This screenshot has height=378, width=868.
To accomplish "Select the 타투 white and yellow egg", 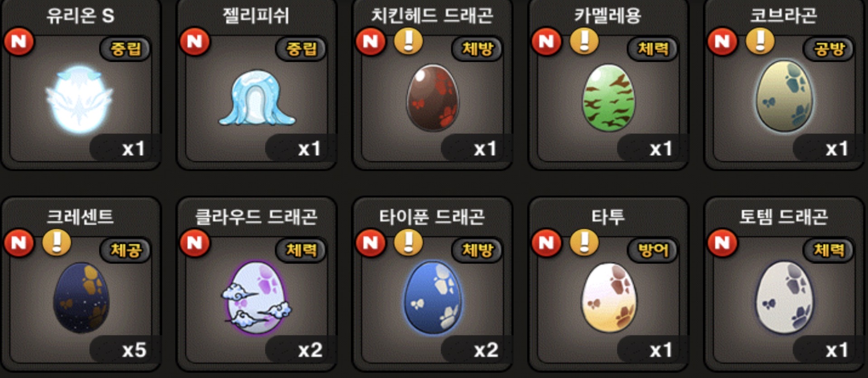I will [x=609, y=297].
